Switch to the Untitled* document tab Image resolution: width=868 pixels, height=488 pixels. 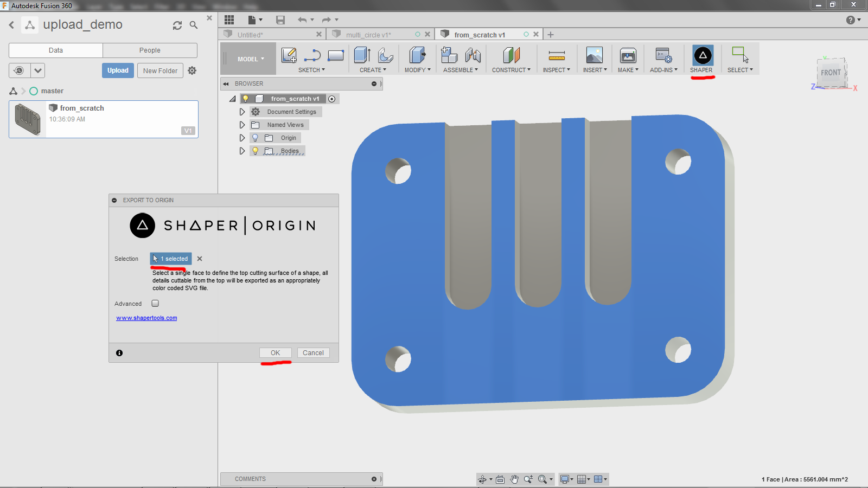click(x=273, y=34)
